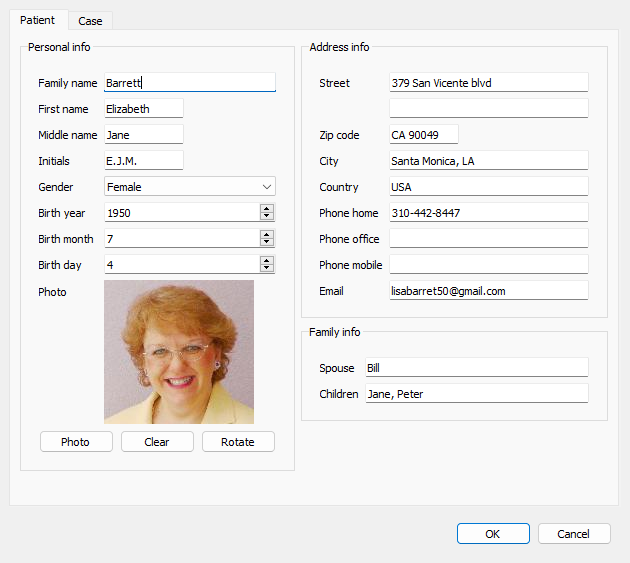
Task: Increase the Birth day value
Action: coord(267,261)
